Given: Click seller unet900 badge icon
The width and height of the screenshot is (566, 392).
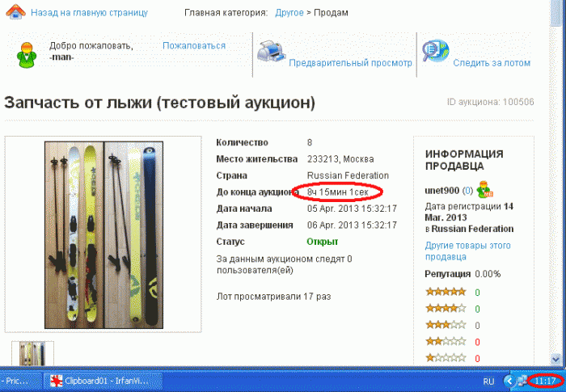Looking at the screenshot, I should pyautogui.click(x=484, y=190).
